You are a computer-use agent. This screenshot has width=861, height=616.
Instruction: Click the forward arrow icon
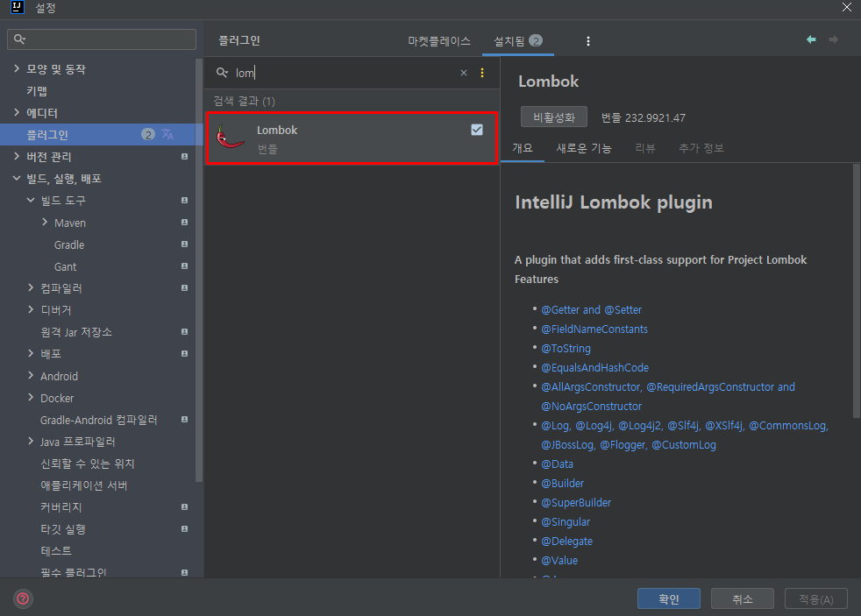point(834,39)
